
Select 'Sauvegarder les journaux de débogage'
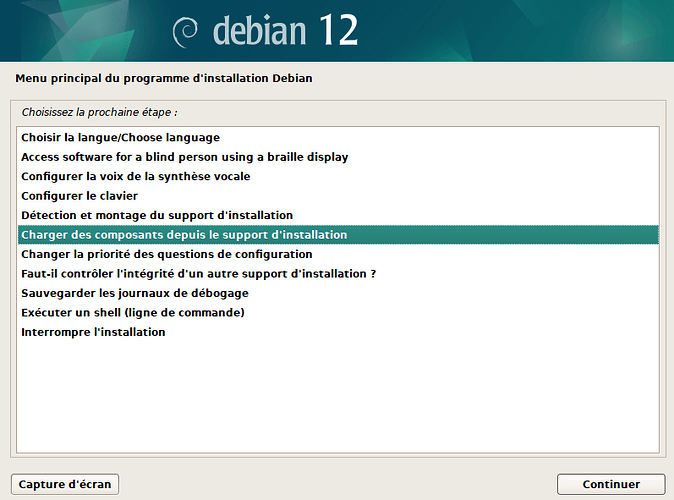point(338,293)
